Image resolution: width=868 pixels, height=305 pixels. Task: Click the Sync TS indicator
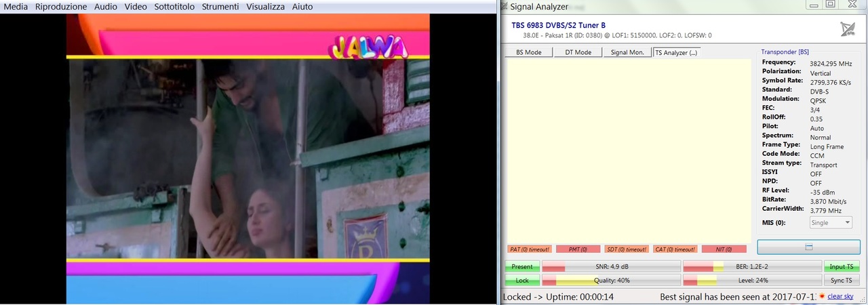pyautogui.click(x=842, y=280)
